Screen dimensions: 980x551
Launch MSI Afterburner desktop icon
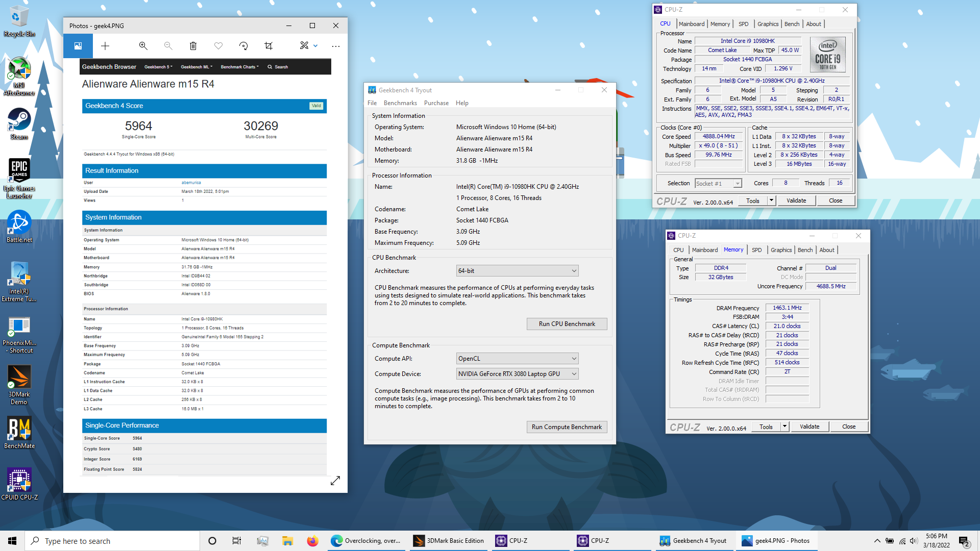(19, 77)
